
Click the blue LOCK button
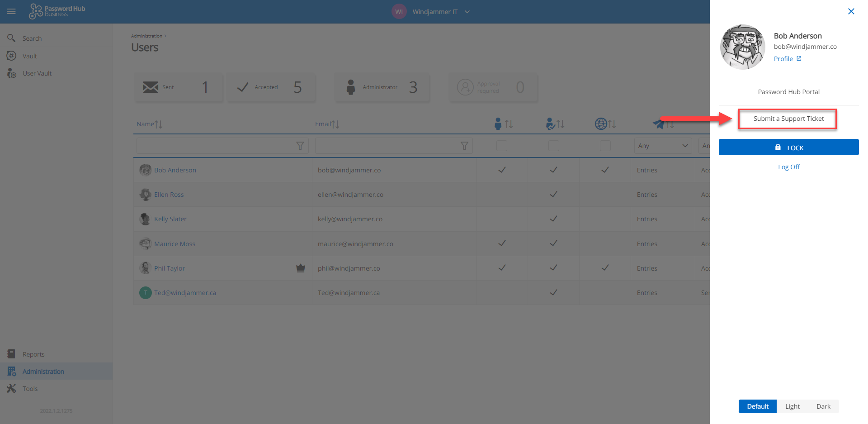[x=788, y=148]
